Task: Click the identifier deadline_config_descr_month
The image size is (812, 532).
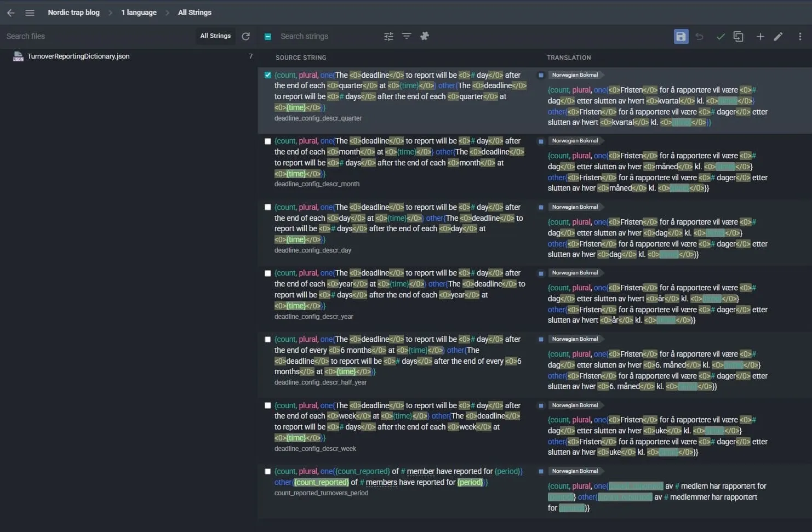Action: tap(317, 184)
